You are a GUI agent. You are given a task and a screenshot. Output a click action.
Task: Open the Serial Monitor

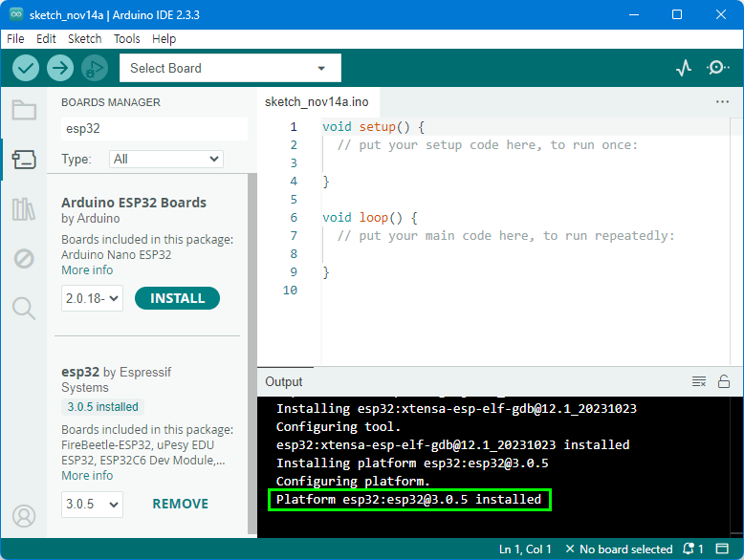point(718,68)
